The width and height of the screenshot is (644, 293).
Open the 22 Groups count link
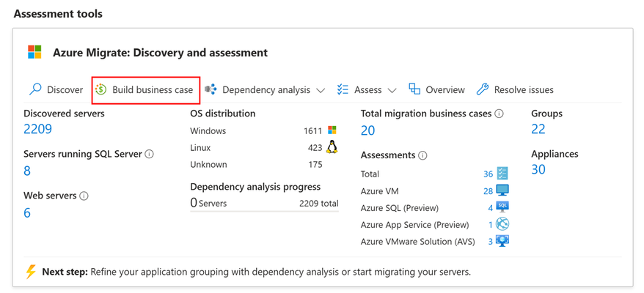coord(538,129)
